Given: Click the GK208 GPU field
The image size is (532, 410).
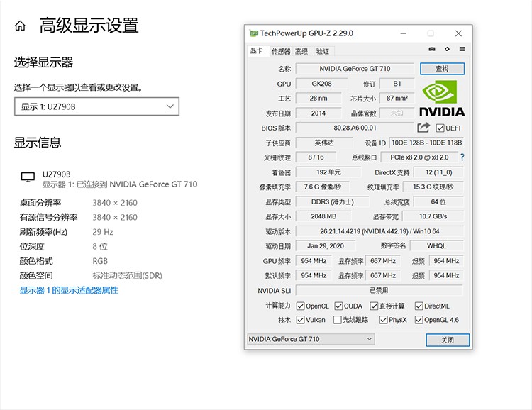Looking at the screenshot, I should tap(321, 84).
